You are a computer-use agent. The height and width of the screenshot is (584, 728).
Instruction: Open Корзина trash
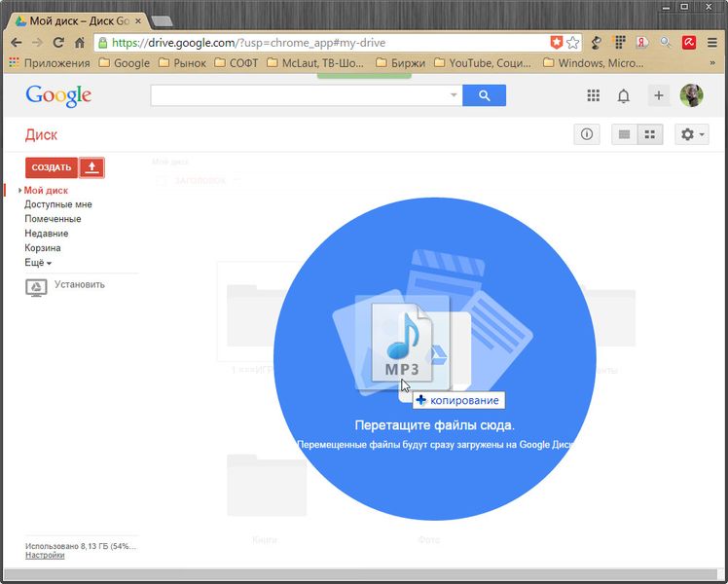pos(43,248)
